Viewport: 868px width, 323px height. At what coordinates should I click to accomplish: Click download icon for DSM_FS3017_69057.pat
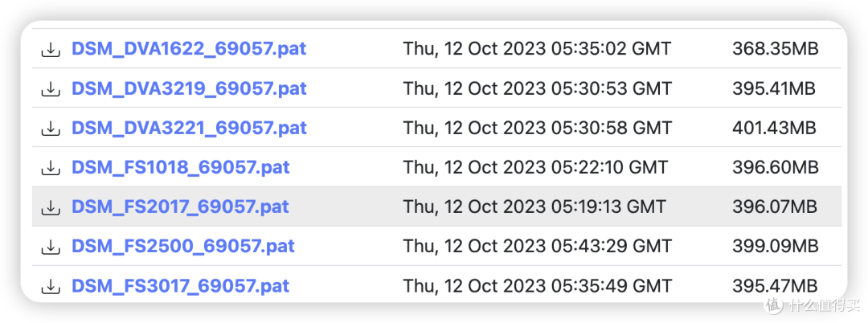tap(51, 287)
